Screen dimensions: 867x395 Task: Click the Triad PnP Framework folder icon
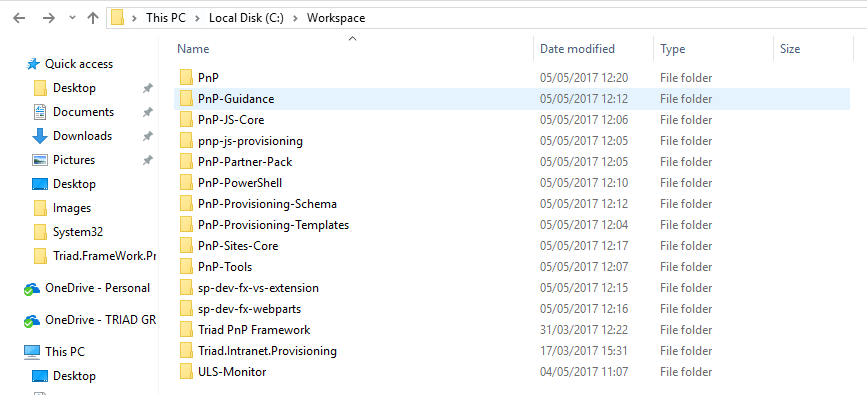click(186, 330)
